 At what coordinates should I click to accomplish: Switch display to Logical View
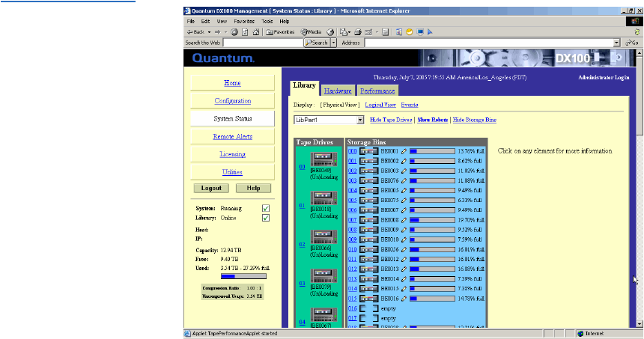pyautogui.click(x=380, y=105)
